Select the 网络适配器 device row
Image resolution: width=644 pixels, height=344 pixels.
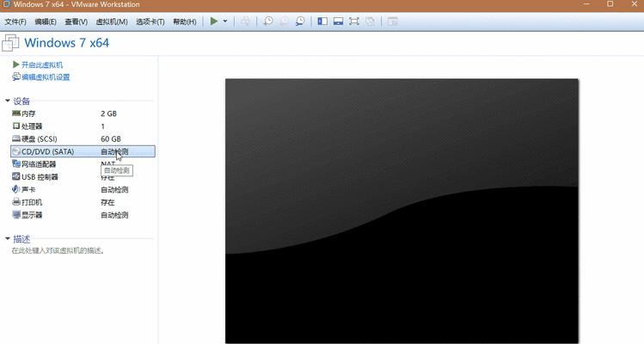tap(83, 164)
